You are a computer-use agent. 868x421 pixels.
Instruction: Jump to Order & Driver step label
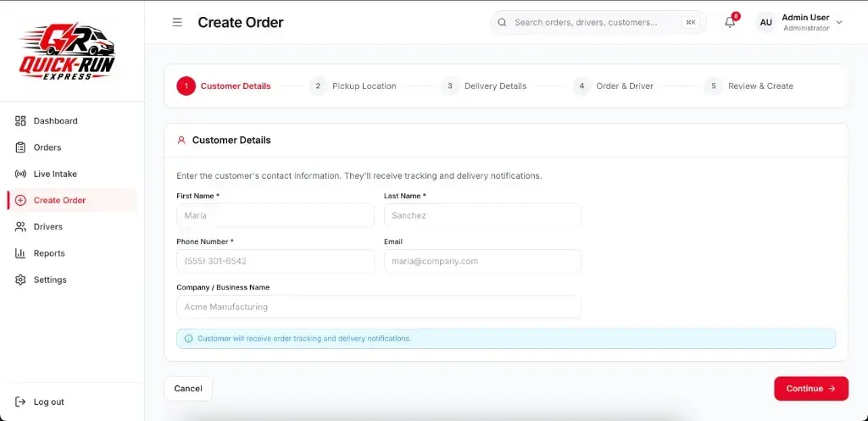(625, 86)
